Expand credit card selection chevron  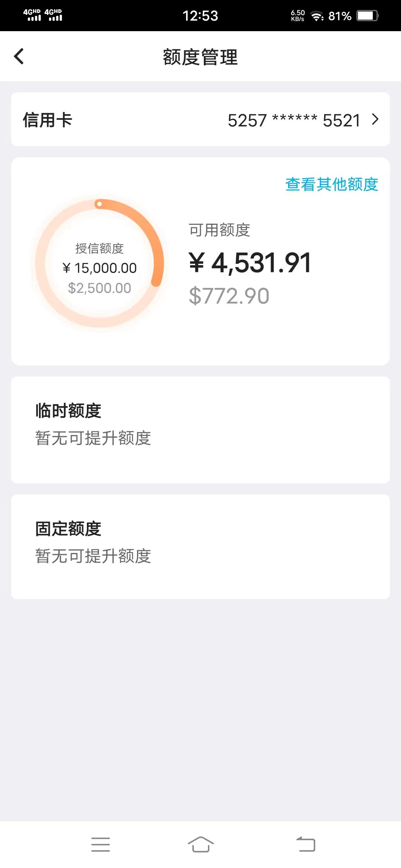pos(375,119)
